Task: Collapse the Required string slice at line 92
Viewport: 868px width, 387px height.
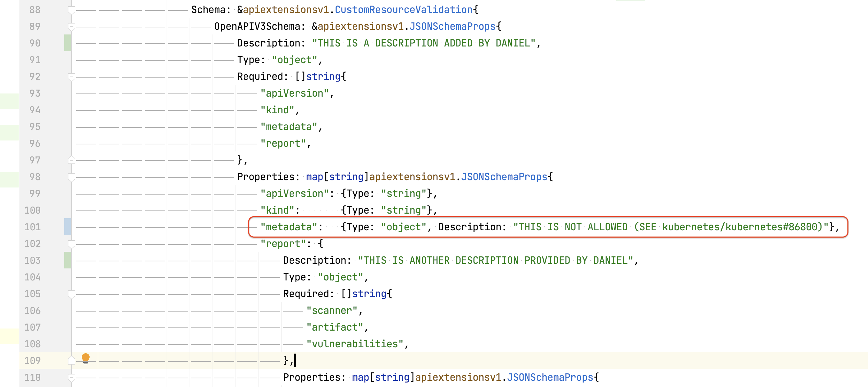Action: coord(72,77)
